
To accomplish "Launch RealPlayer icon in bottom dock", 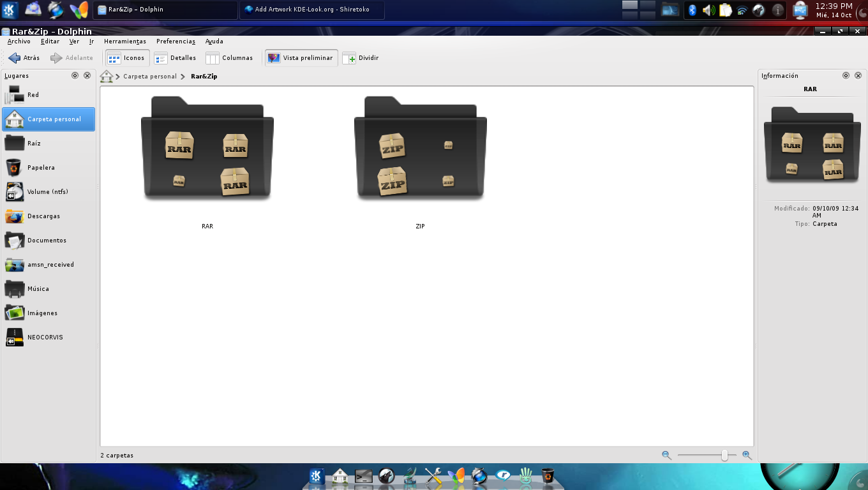I will [503, 476].
